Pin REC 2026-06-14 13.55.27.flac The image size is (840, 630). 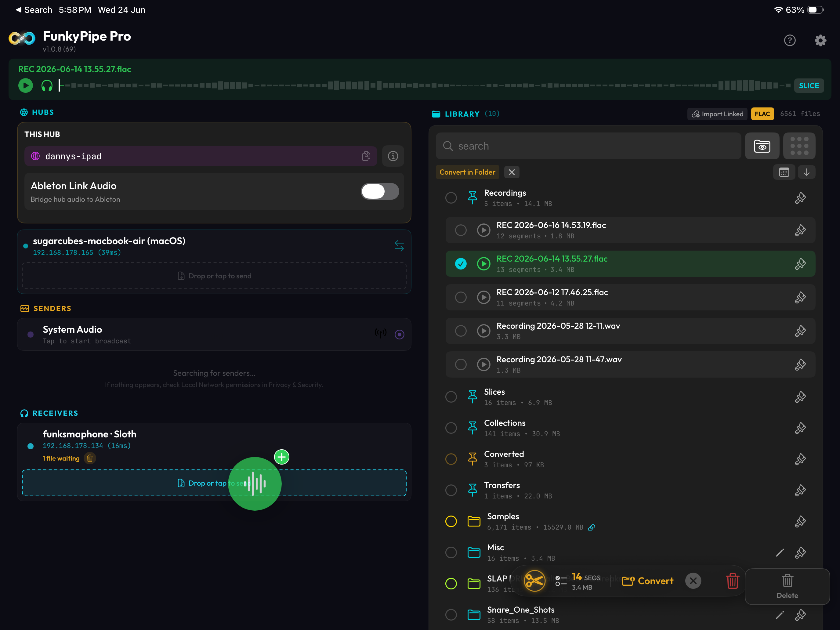tap(800, 263)
